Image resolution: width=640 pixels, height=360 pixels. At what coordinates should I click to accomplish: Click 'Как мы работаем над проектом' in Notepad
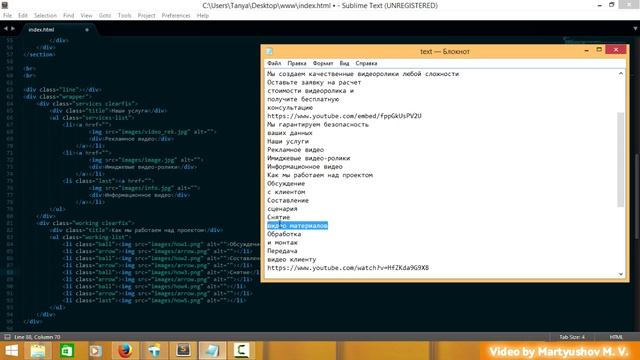tap(320, 175)
